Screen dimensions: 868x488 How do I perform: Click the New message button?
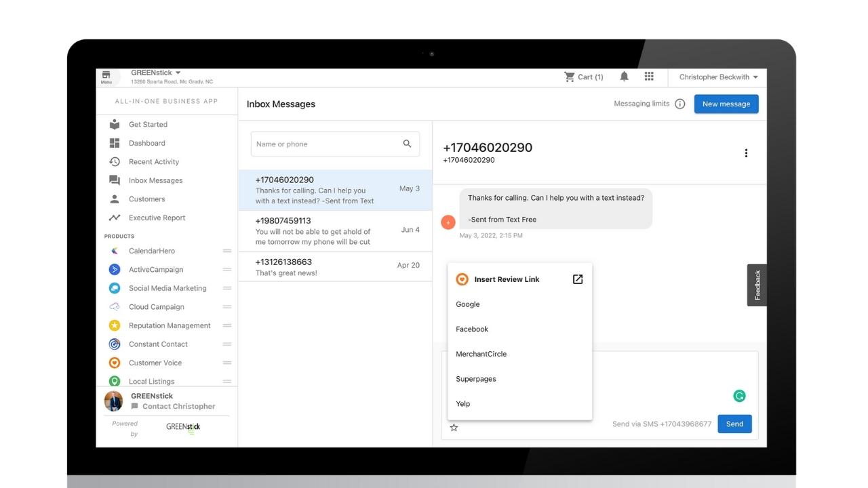coord(726,104)
